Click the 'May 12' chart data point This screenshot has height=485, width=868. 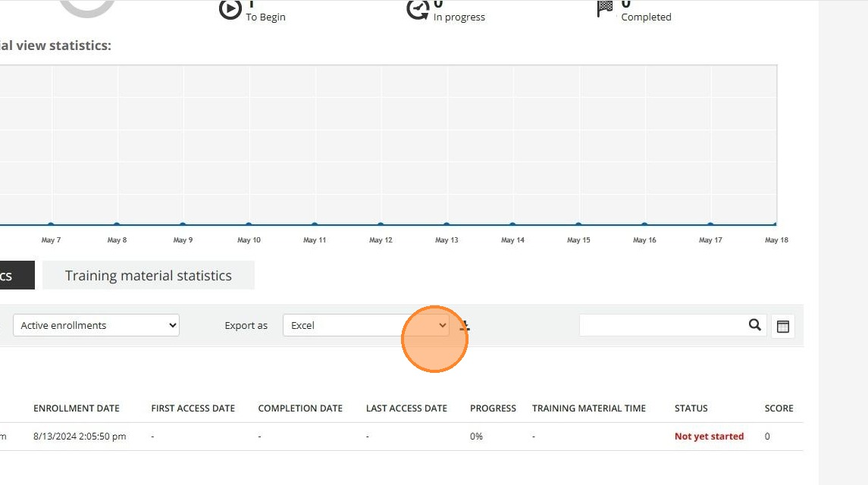pyautogui.click(x=381, y=224)
